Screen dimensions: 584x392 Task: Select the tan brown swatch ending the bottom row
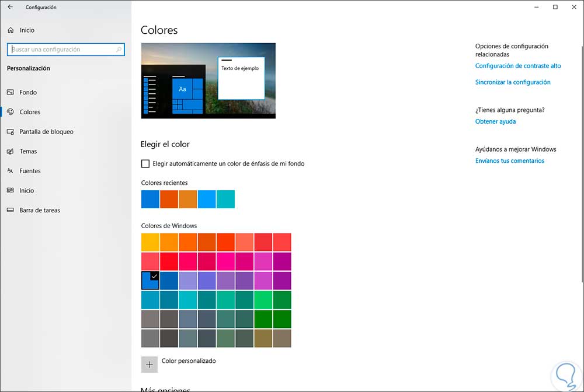[x=282, y=338]
